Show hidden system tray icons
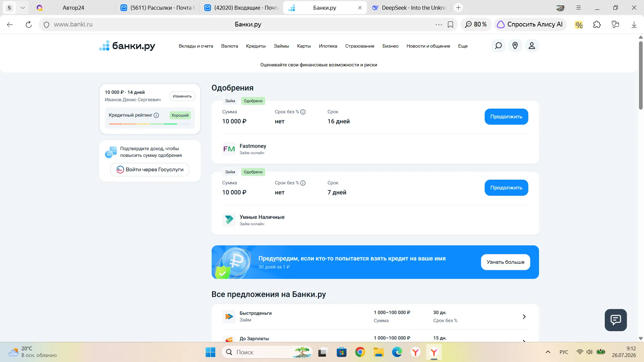This screenshot has height=362, width=644. pos(548,352)
